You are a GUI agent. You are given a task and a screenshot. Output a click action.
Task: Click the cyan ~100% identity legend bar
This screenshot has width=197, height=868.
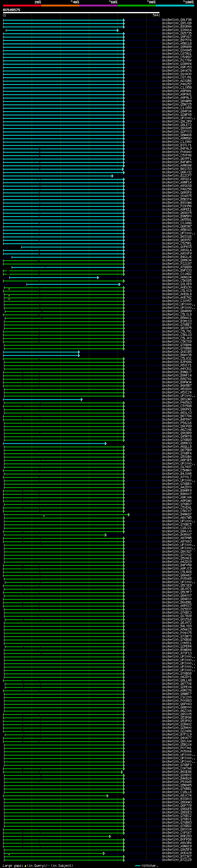pos(175,6)
